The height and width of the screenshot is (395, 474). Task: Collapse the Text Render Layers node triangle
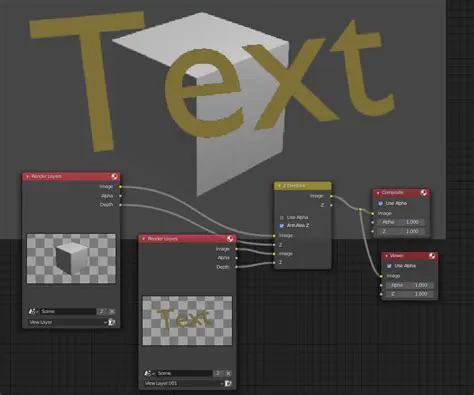pyautogui.click(x=144, y=239)
